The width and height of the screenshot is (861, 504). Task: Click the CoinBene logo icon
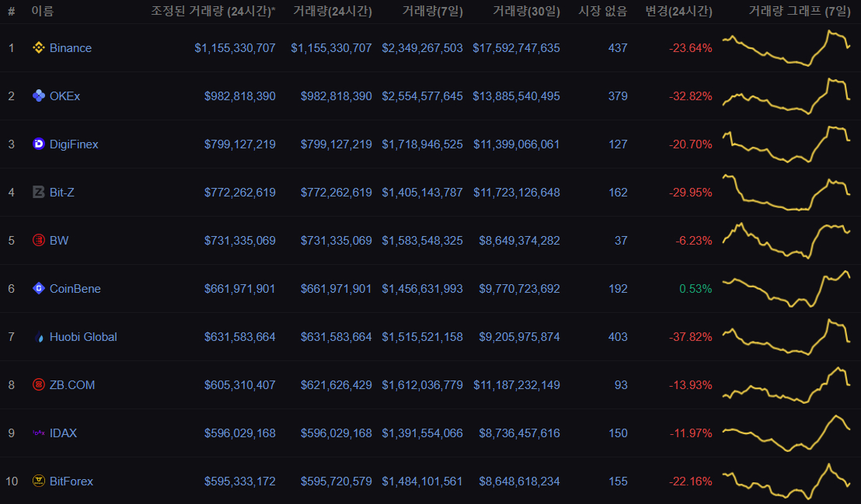[38, 288]
